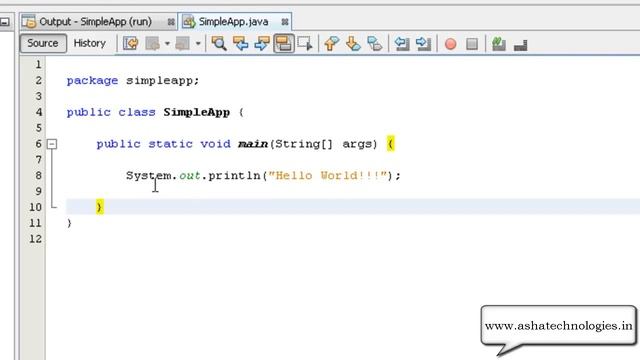Click 'println' on line 8
This screenshot has height=360, width=640.
click(x=234, y=176)
